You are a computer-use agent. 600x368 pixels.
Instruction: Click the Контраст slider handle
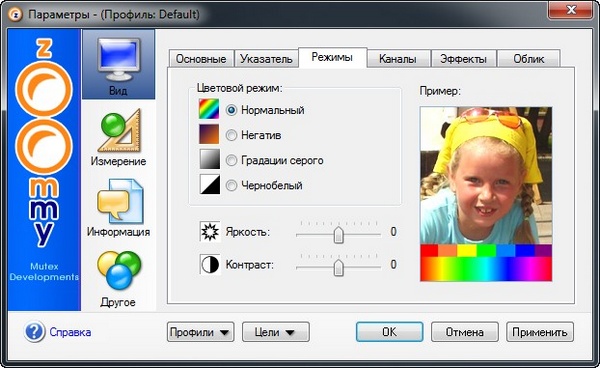tap(338, 267)
